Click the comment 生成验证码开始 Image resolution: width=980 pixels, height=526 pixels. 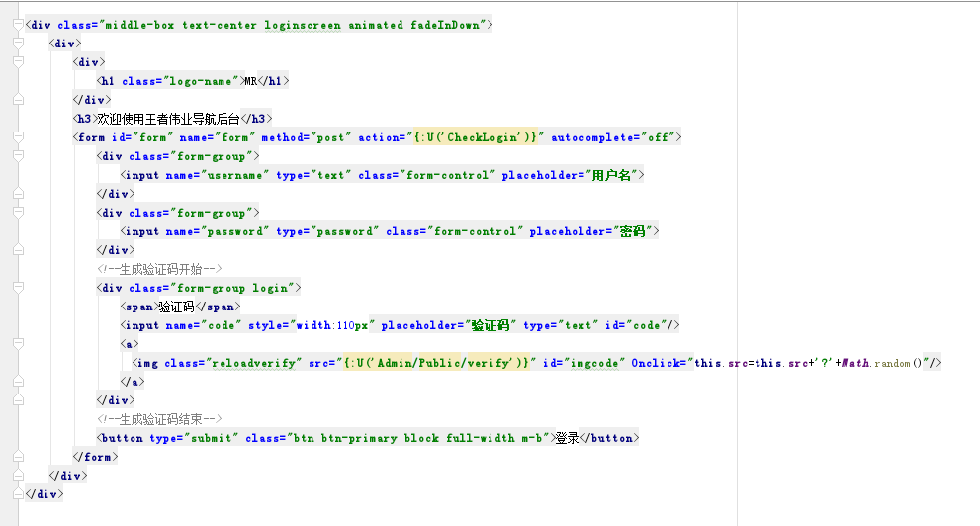160,269
